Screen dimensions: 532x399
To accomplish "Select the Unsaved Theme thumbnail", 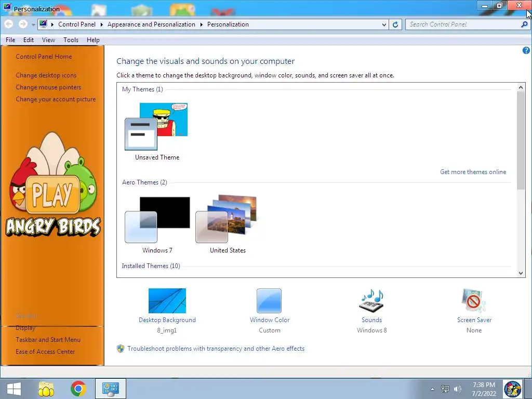I will (156, 126).
